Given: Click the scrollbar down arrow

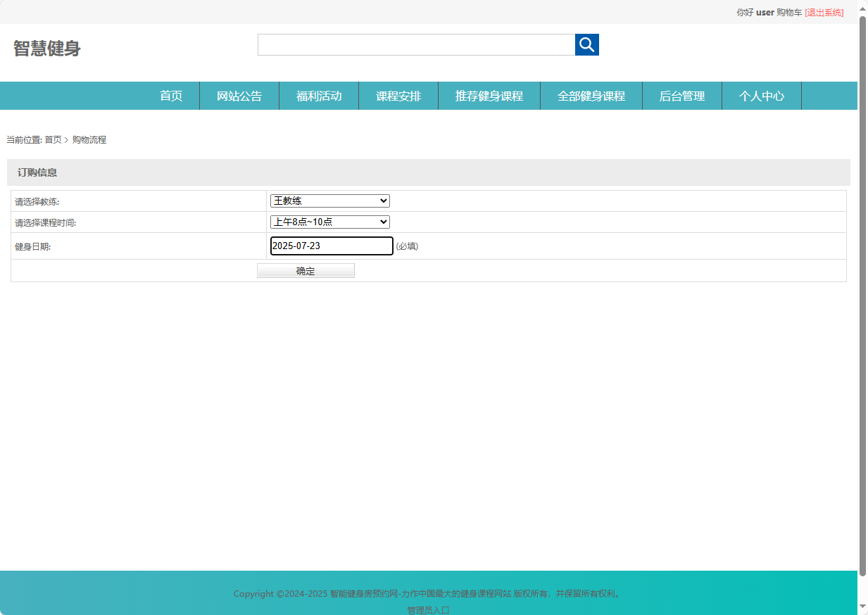Looking at the screenshot, I should [x=862, y=606].
